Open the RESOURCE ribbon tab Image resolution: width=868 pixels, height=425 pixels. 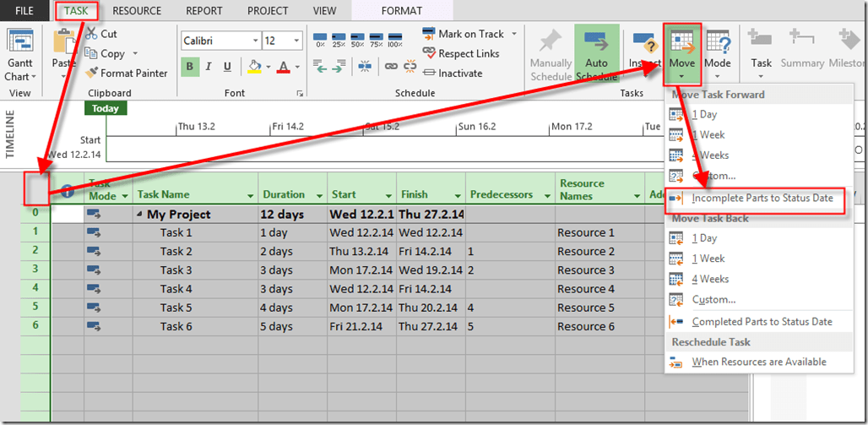(x=137, y=11)
